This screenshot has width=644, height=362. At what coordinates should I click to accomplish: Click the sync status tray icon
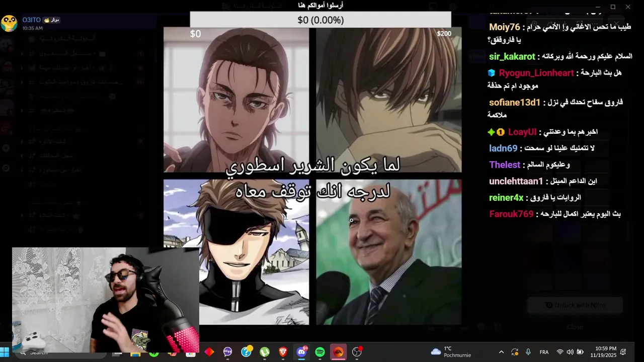(x=514, y=352)
